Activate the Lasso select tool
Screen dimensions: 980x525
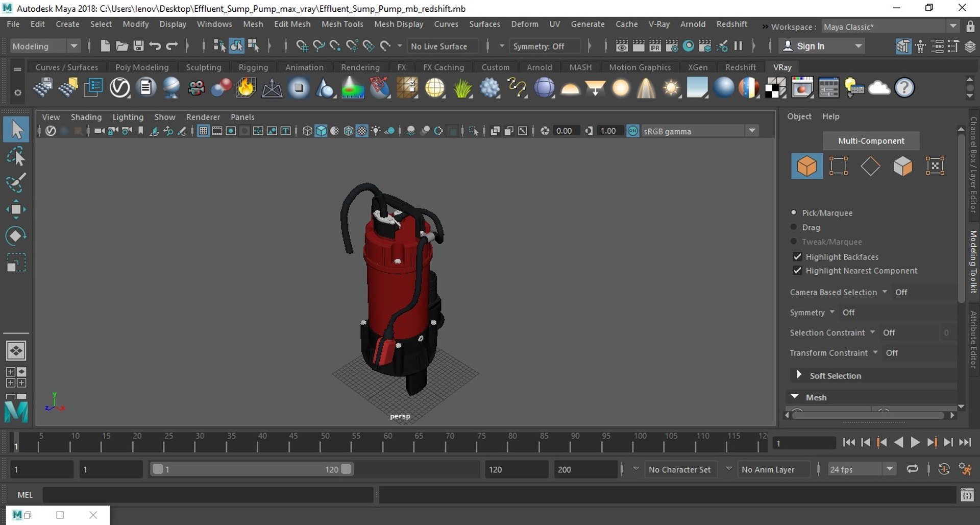16,157
